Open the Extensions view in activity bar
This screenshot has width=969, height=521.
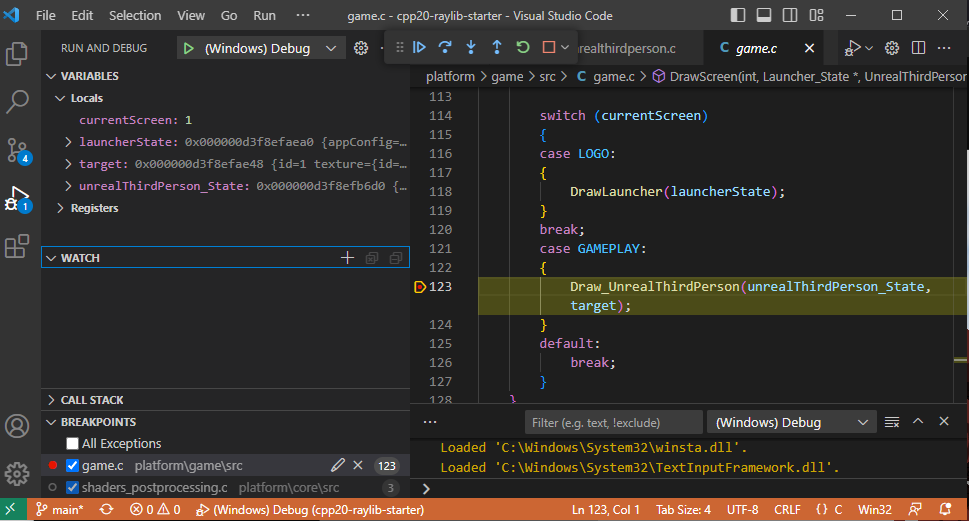coord(17,246)
